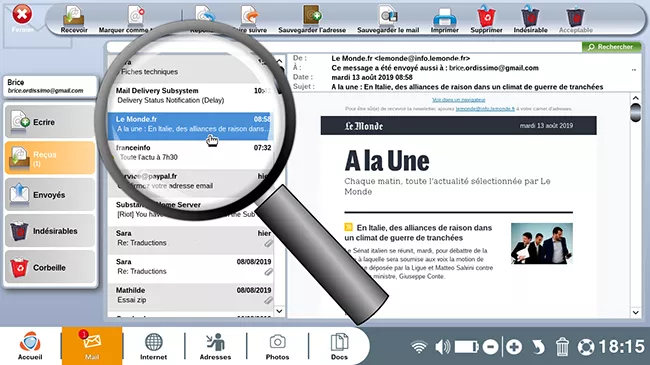
Task: Click the speaker volume icon
Action: [442, 347]
